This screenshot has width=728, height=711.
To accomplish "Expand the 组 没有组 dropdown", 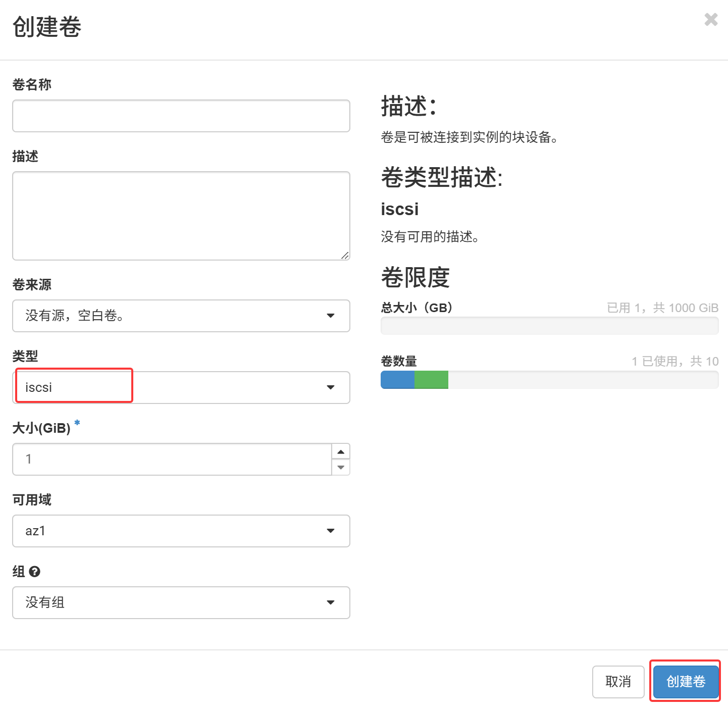I will tap(181, 602).
